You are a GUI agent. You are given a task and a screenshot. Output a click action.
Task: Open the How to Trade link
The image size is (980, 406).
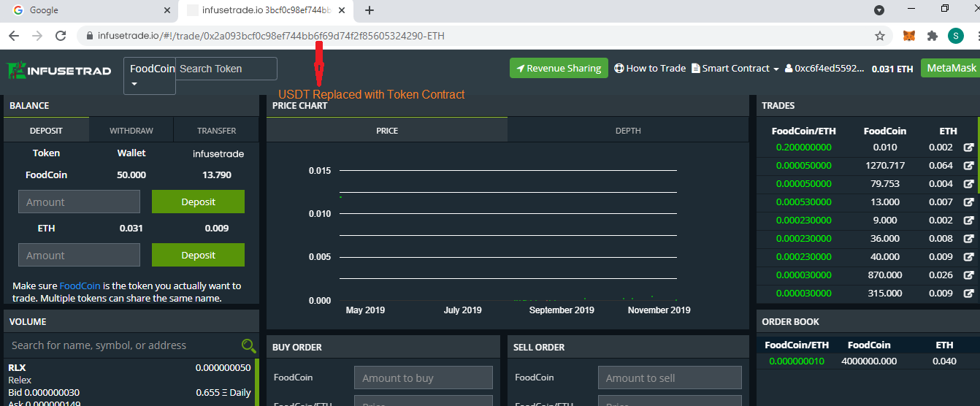click(x=650, y=68)
